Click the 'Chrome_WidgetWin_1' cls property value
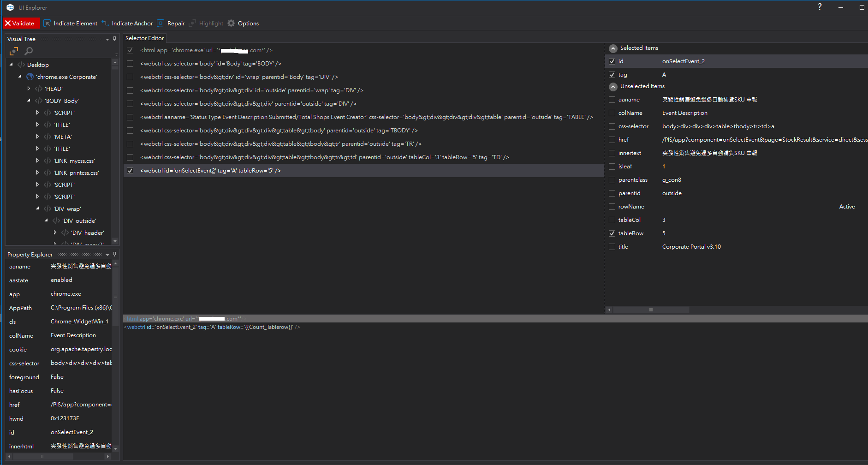Image resolution: width=868 pixels, height=465 pixels. (79, 322)
